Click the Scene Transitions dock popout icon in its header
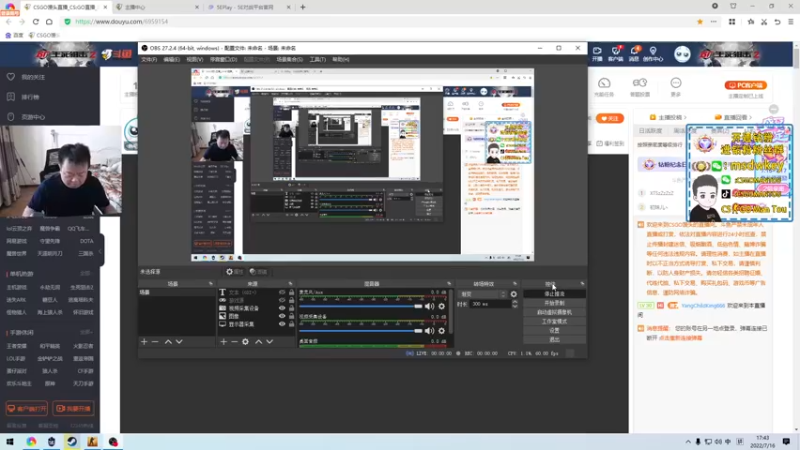The height and width of the screenshot is (450, 800). point(515,284)
